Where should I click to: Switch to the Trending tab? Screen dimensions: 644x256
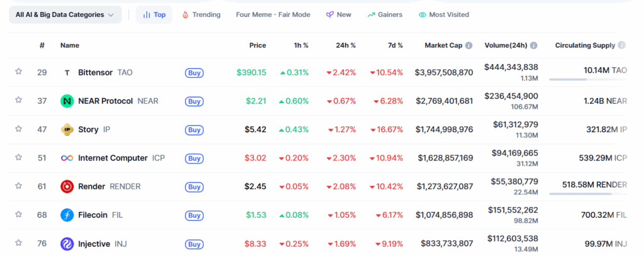point(201,14)
